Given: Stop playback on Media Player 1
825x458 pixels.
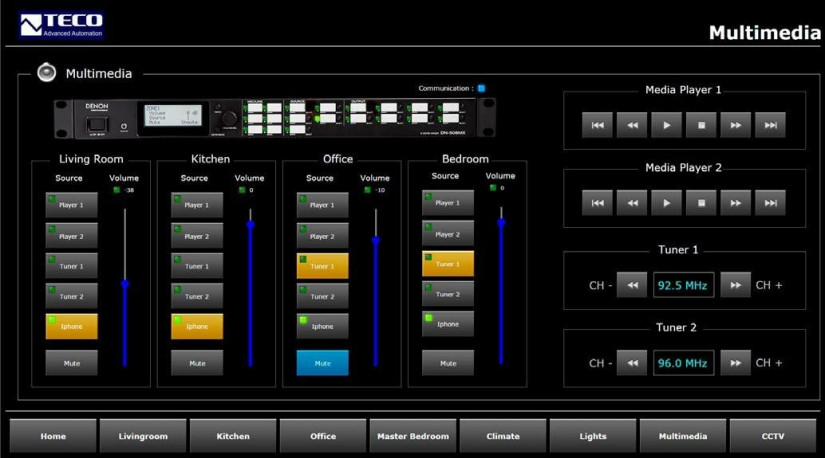Looking at the screenshot, I should pyautogui.click(x=701, y=125).
